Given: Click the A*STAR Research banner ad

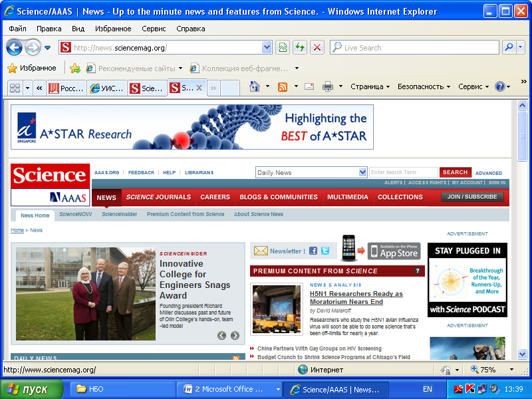Looking at the screenshot, I should (192, 127).
